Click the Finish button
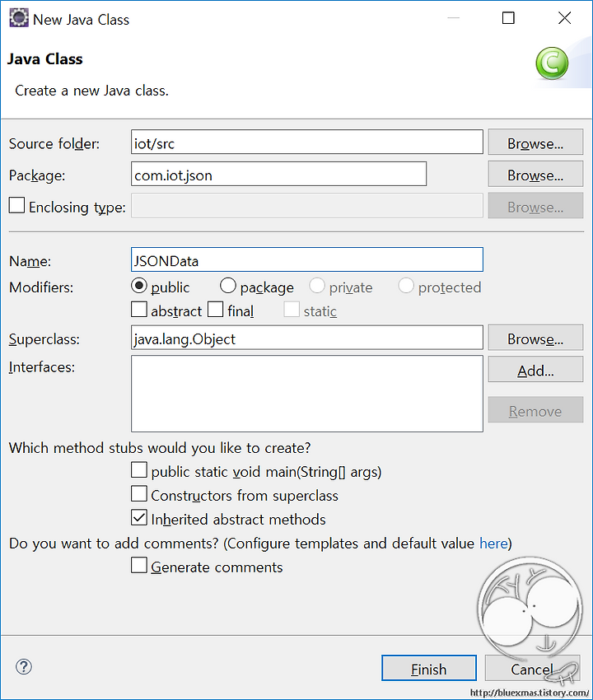Screen dimensions: 593x700 coord(428,669)
